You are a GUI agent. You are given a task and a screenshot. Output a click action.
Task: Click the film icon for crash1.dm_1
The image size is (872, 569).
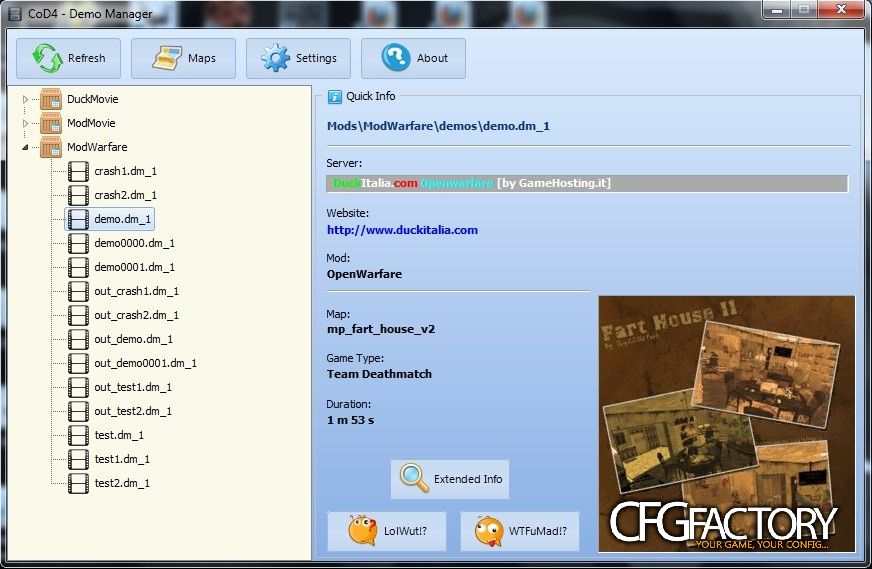coord(78,171)
